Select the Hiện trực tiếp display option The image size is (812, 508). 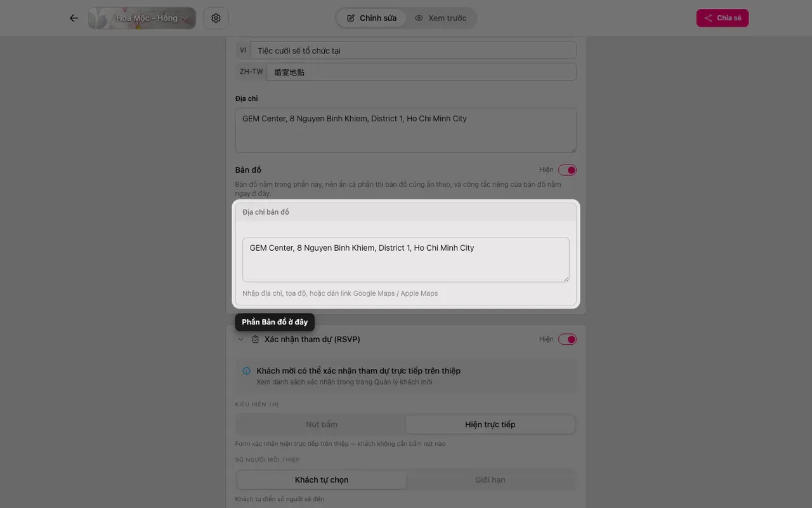pos(490,424)
